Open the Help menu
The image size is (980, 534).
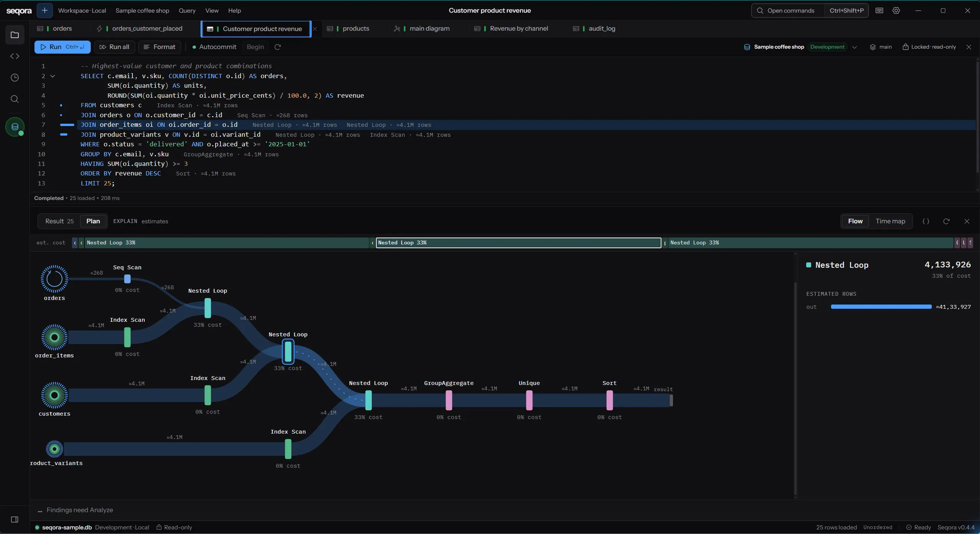(x=234, y=10)
